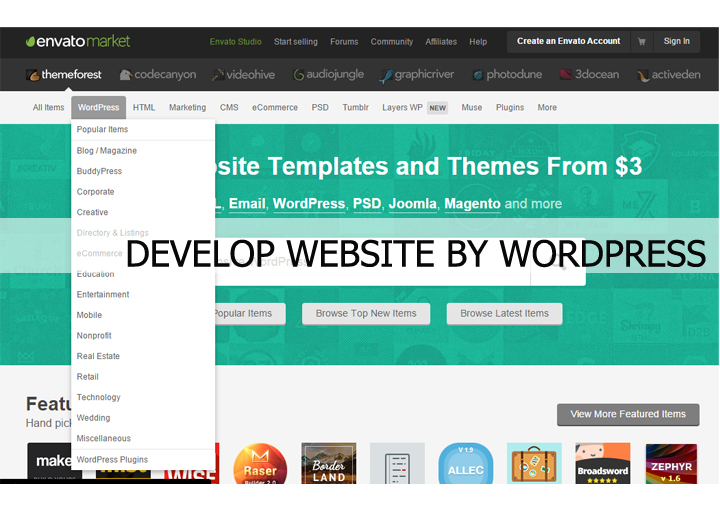Open the PSD category menu
Image resolution: width=720 pixels, height=514 pixels.
320,107
